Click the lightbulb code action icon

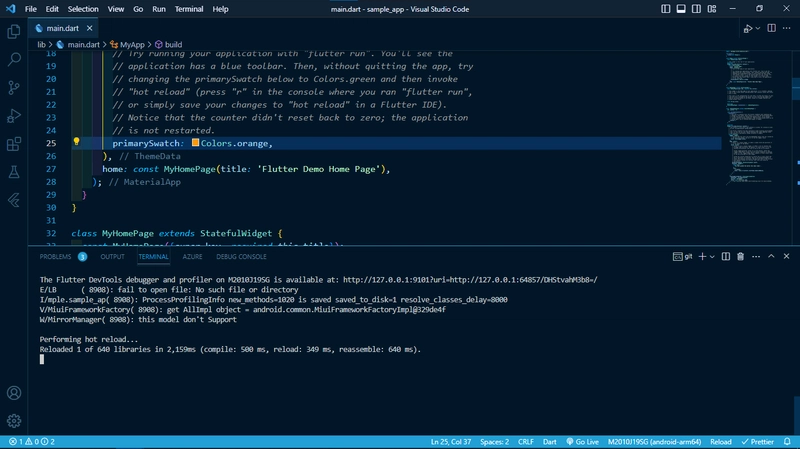pos(76,143)
